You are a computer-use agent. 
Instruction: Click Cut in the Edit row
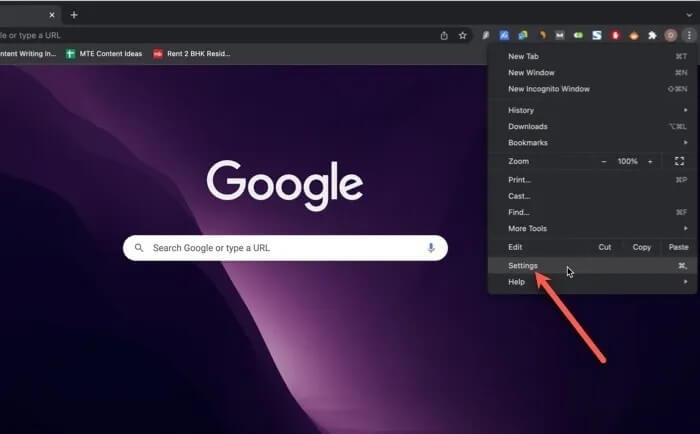(x=604, y=247)
